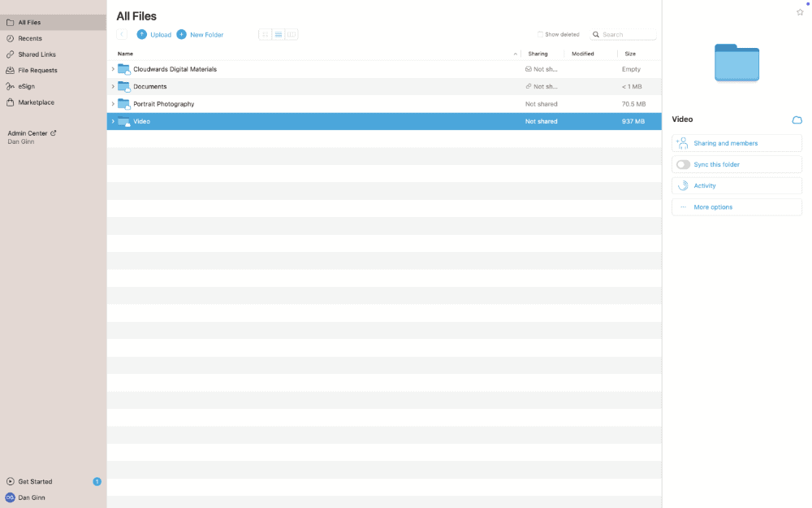Toggle Sync this folder switch
The image size is (812, 508).
(683, 164)
